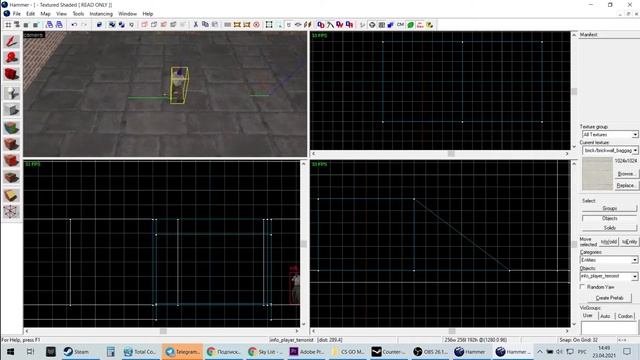The width and height of the screenshot is (640, 360).
Task: Select the Apply Decals tool
Action: tap(11, 160)
